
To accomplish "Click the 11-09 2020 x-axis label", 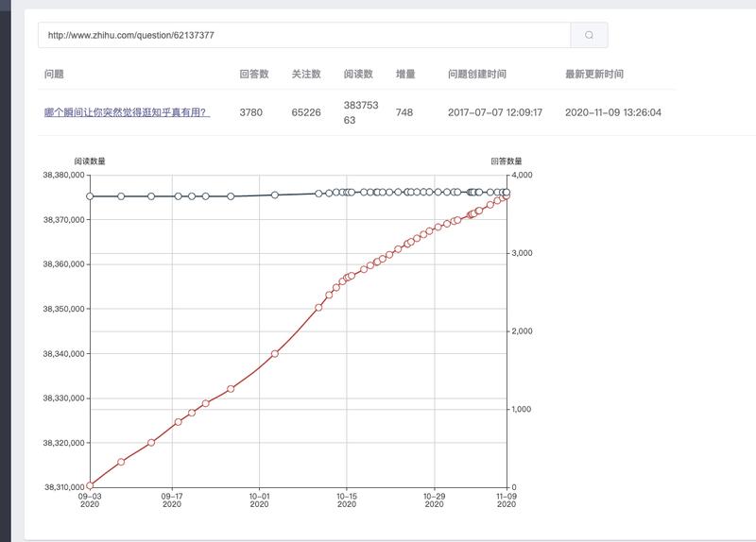I will 507,500.
